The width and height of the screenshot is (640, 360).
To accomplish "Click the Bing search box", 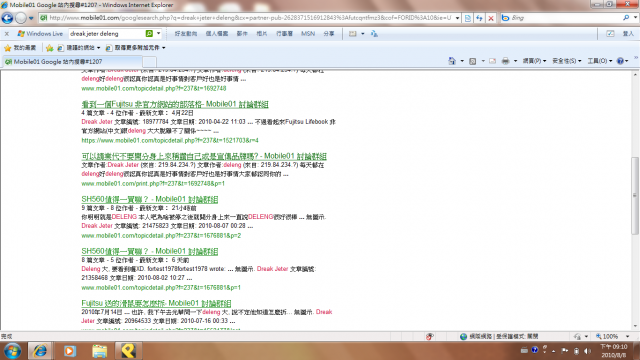I will click(565, 18).
